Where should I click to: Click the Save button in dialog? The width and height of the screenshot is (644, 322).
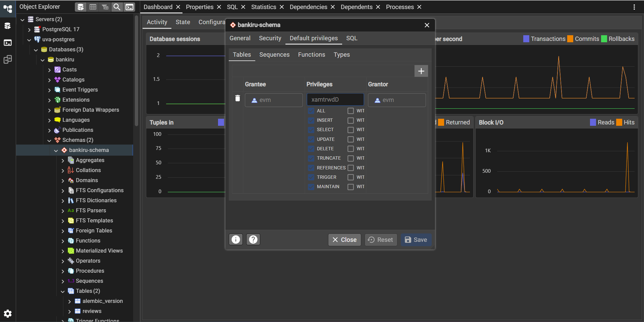click(x=416, y=240)
